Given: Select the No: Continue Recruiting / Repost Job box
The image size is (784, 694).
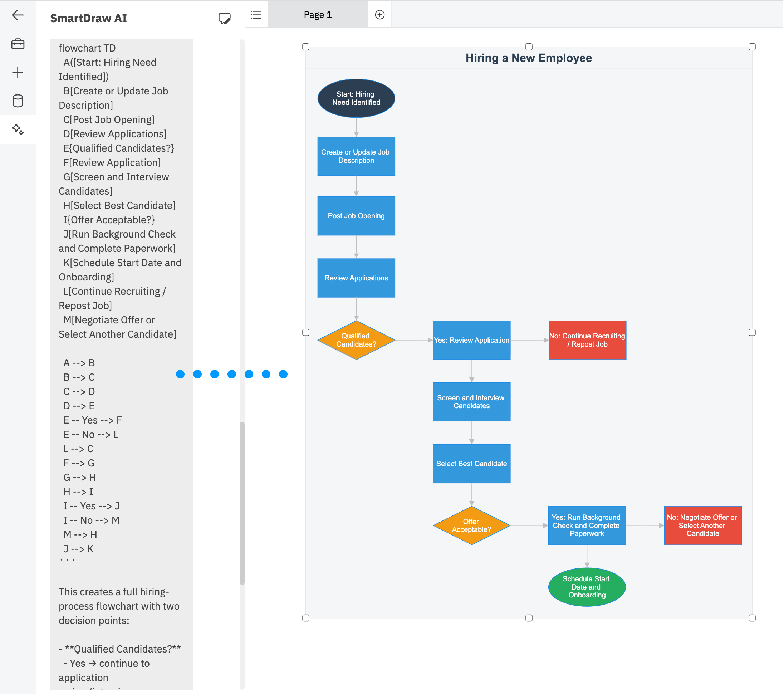Looking at the screenshot, I should point(588,340).
